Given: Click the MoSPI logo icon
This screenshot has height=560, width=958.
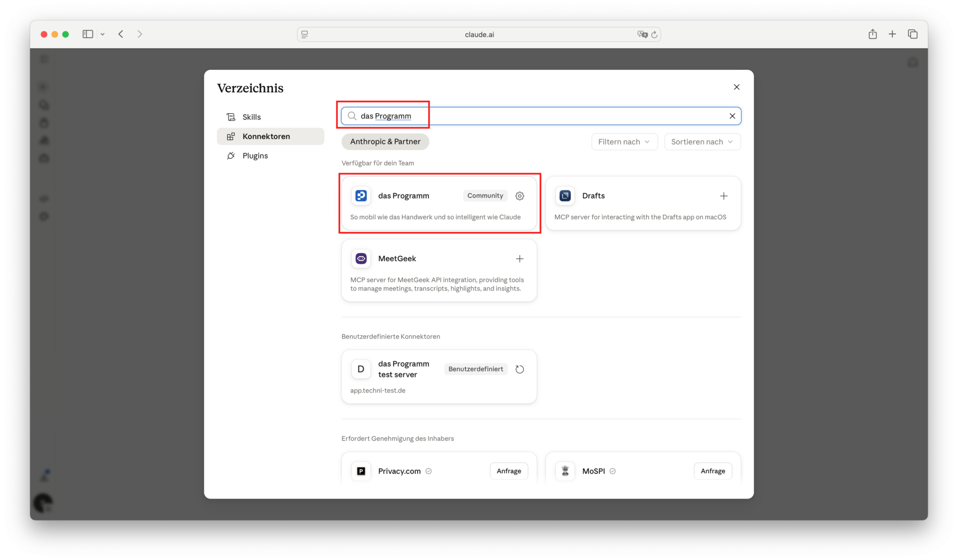Looking at the screenshot, I should point(565,471).
